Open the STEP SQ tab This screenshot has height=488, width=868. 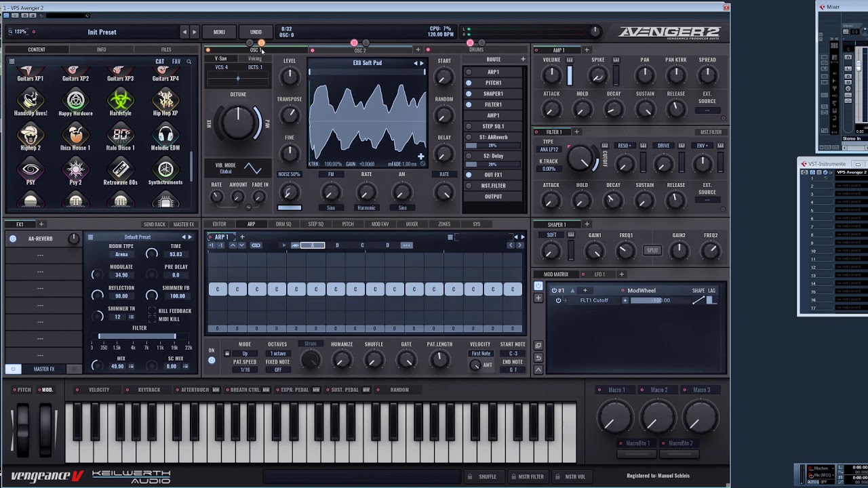(x=316, y=224)
